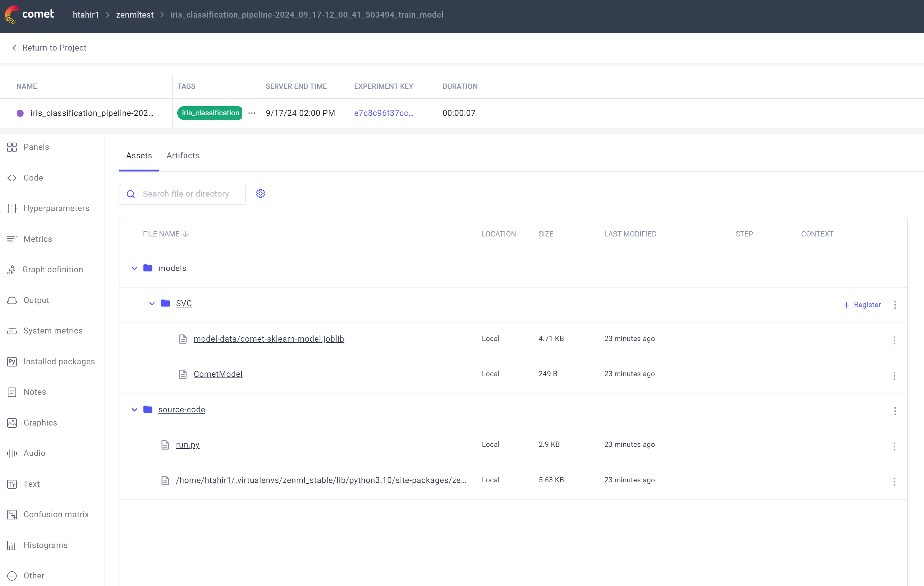
Task: Open the Hyperparameters sliders icon
Action: pos(12,208)
